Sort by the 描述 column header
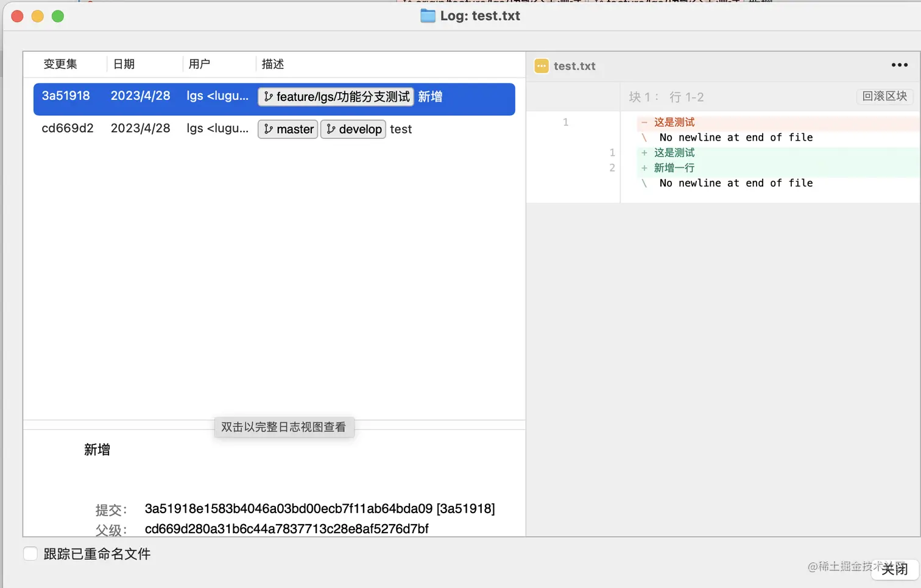The image size is (921, 588). tap(273, 64)
